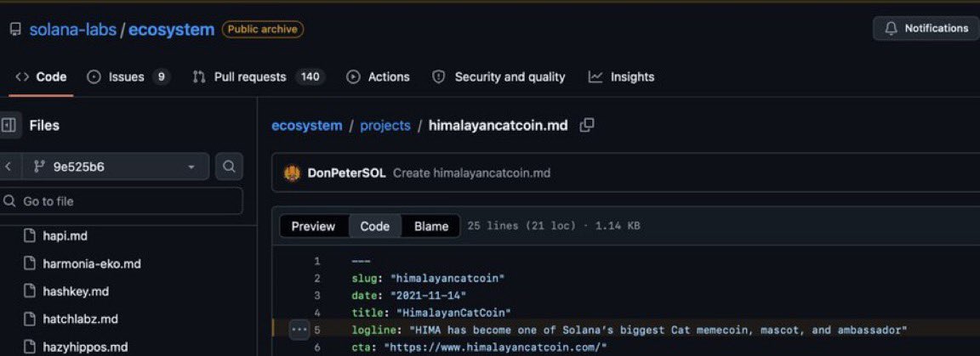Switch to Code view of file

click(374, 226)
